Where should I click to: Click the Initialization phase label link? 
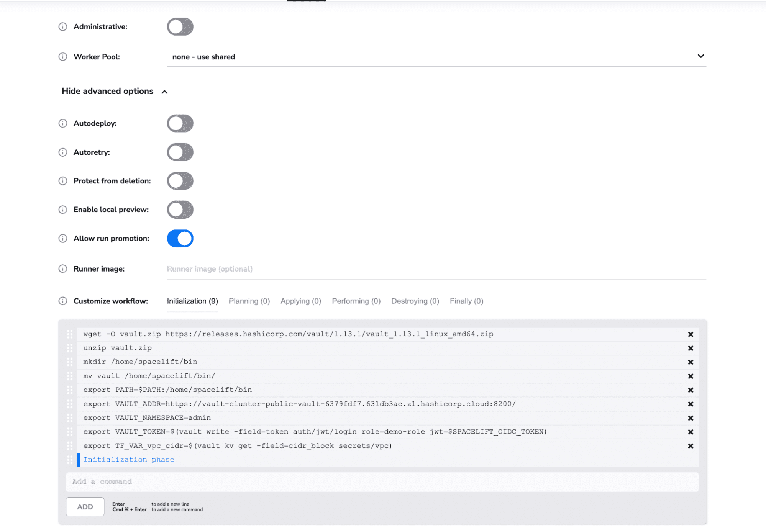pos(128,459)
